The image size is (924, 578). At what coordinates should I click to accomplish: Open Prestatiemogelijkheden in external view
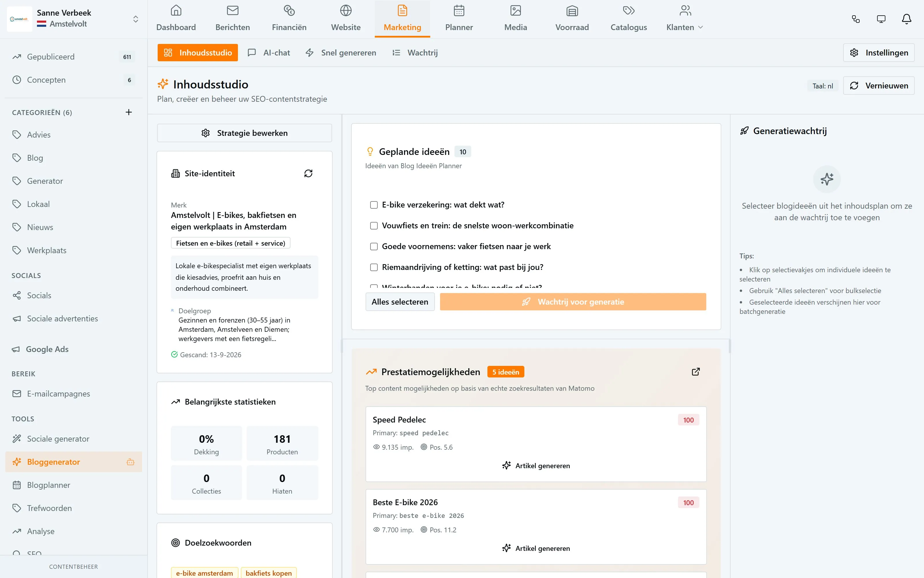(x=696, y=372)
